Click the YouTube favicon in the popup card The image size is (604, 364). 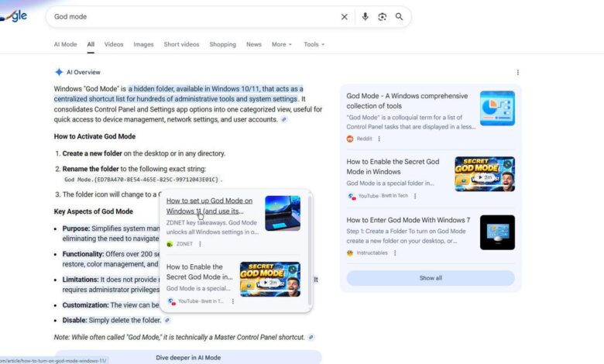[171, 301]
